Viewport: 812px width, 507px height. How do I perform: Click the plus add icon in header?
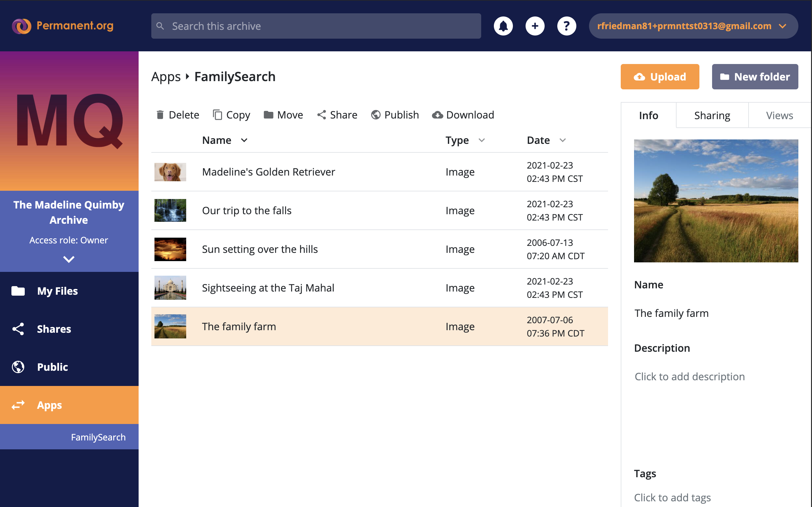(x=535, y=26)
